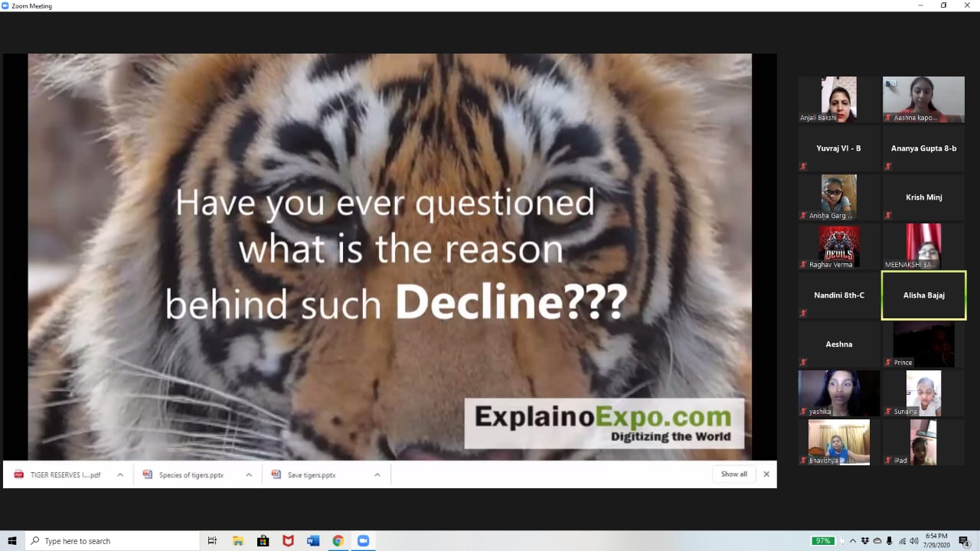Screen dimensions: 980x551
Task: Open McAfee antivirus taskbar icon
Action: coord(288,540)
